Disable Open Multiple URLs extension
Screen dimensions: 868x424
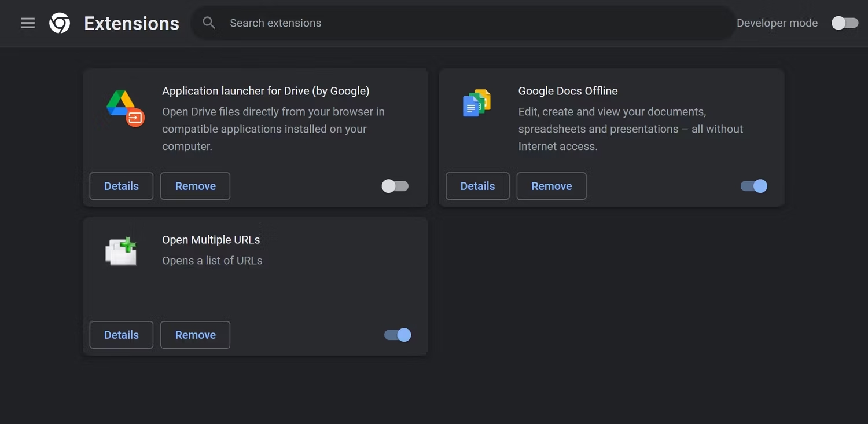coord(398,335)
